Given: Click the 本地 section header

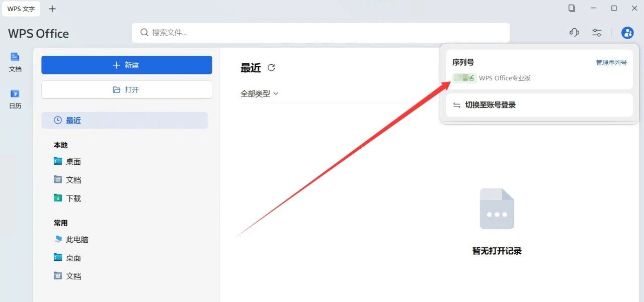Looking at the screenshot, I should (x=61, y=145).
